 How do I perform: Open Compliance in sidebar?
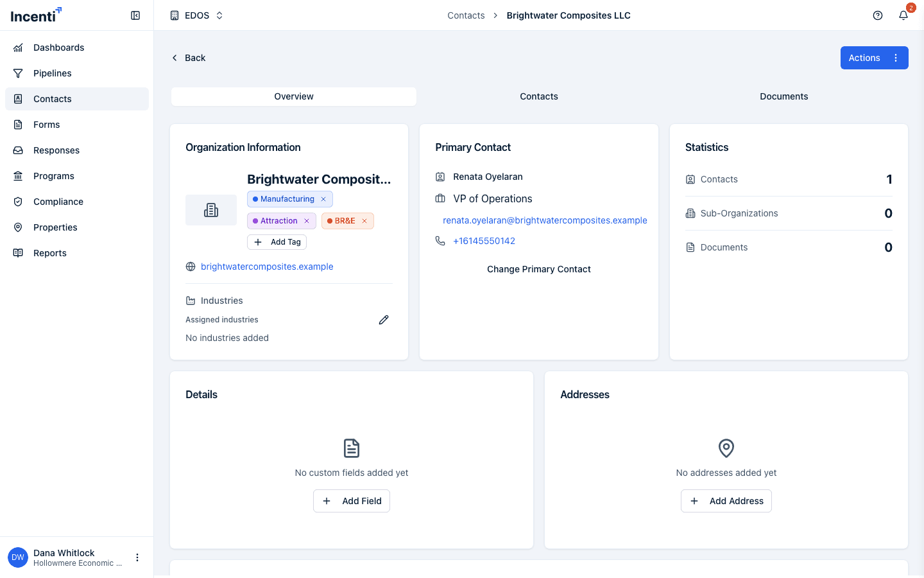pyautogui.click(x=77, y=202)
